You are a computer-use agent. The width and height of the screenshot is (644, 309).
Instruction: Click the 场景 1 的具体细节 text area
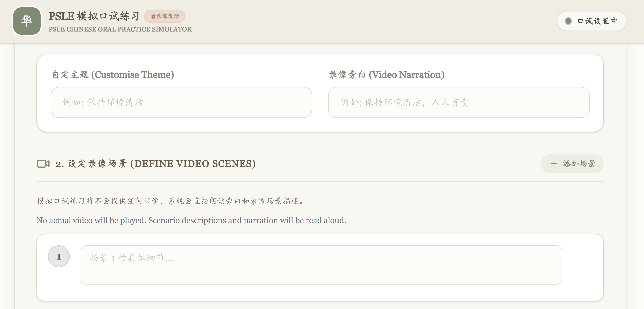tap(321, 265)
